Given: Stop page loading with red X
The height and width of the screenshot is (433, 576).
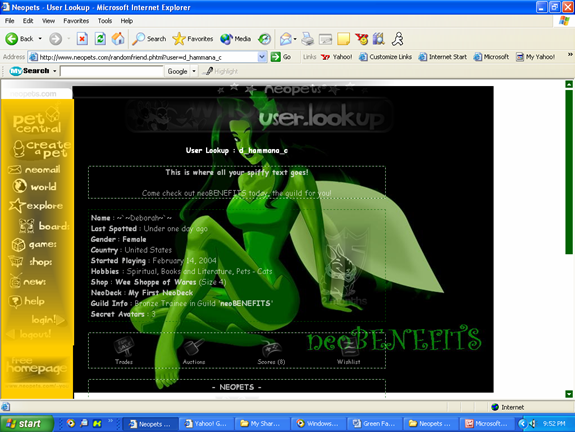Looking at the screenshot, I should pos(82,39).
